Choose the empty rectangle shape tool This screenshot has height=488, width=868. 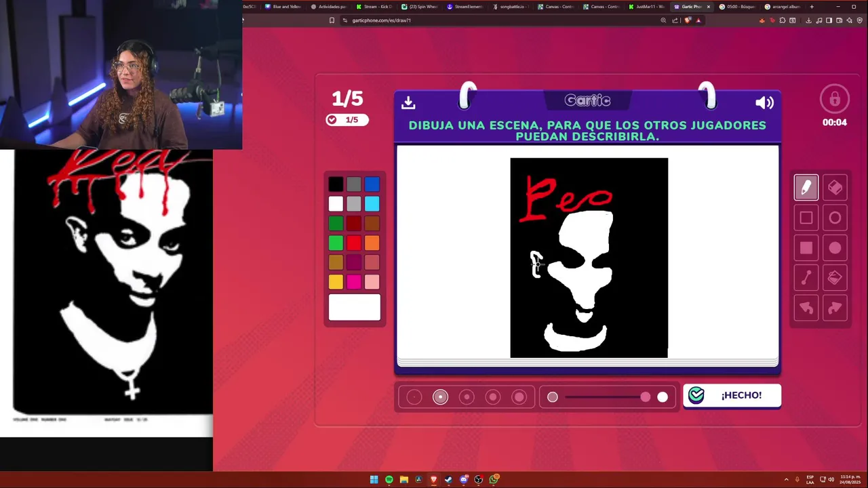(x=806, y=218)
